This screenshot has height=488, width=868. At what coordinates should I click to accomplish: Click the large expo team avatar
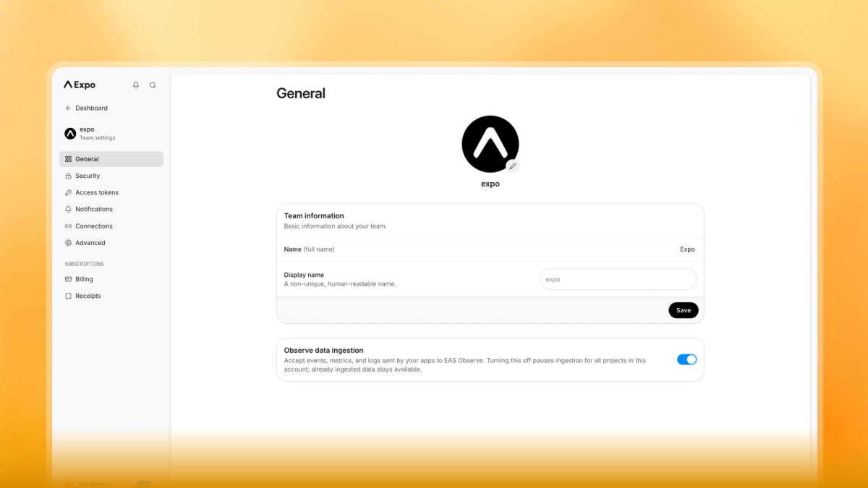pos(490,144)
